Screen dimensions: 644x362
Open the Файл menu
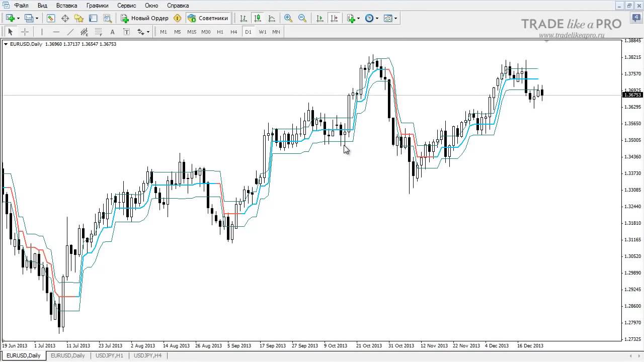point(21,6)
